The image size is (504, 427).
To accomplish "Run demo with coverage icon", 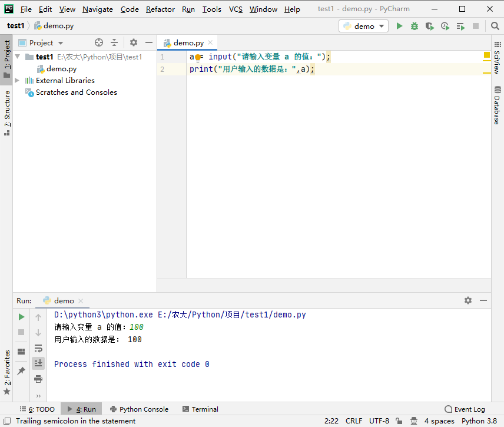I will tap(430, 26).
